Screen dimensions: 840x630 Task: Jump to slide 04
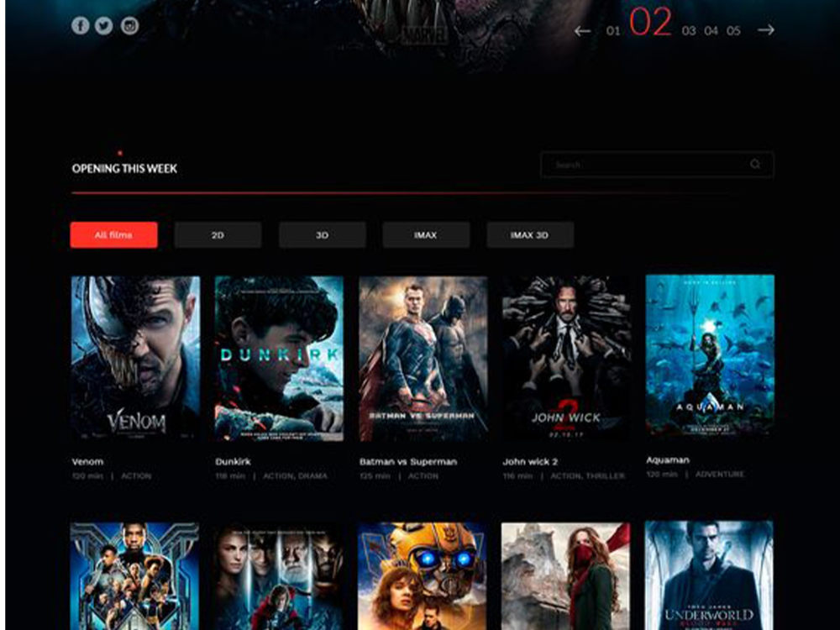click(711, 31)
